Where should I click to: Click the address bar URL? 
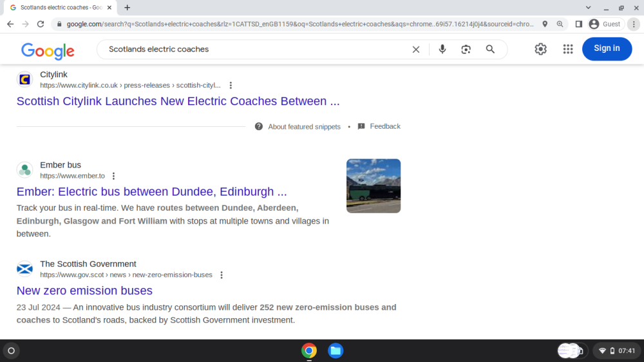300,24
